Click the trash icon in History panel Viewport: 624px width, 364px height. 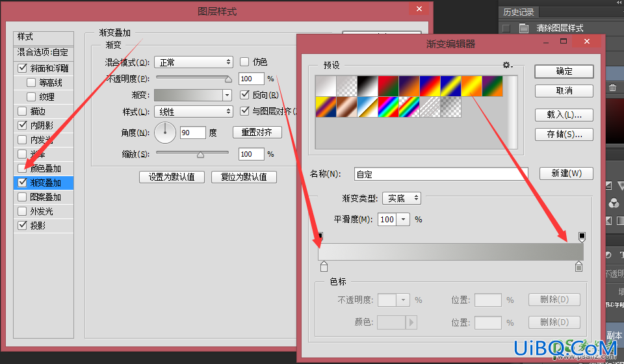point(612,87)
